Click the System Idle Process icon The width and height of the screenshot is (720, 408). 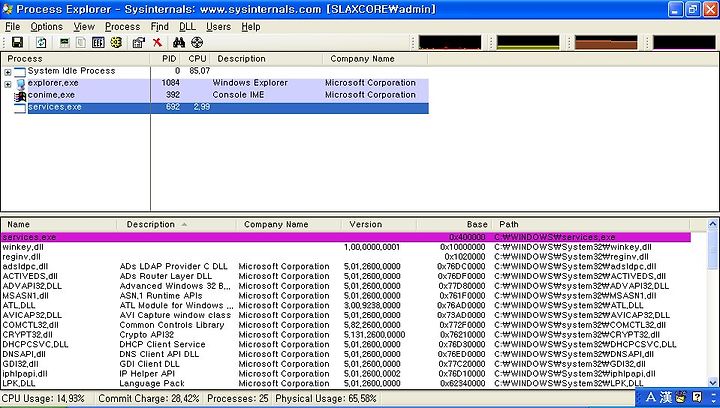20,72
